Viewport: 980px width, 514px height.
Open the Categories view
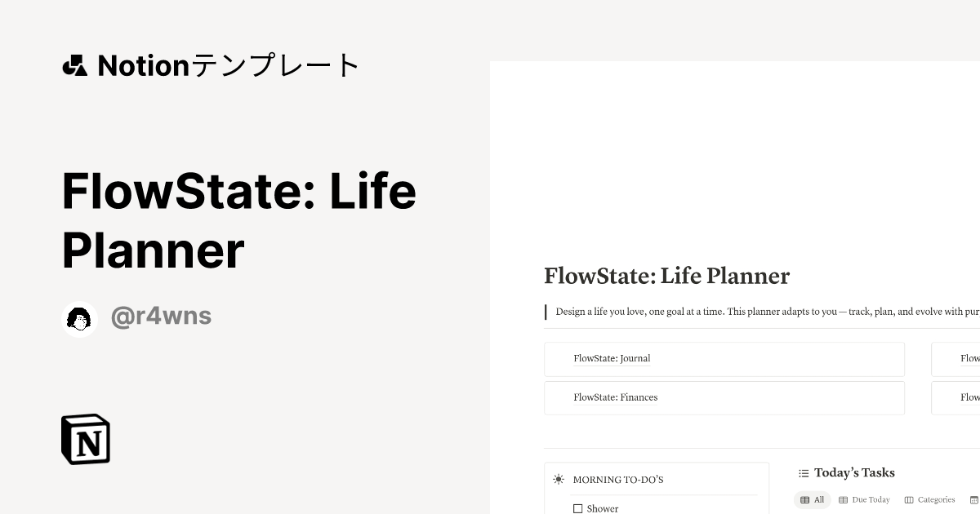click(936, 499)
